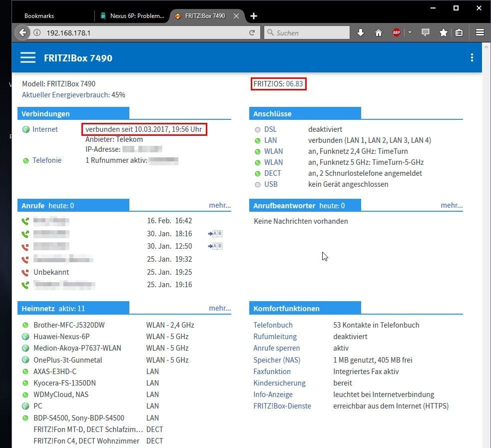Open the Kindersicherung link

tap(279, 383)
